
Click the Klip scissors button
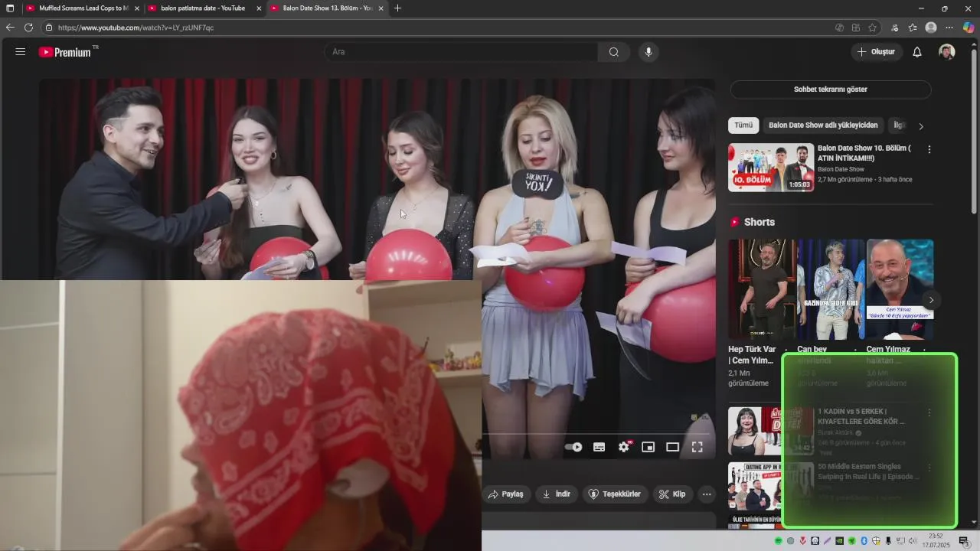[x=673, y=494]
